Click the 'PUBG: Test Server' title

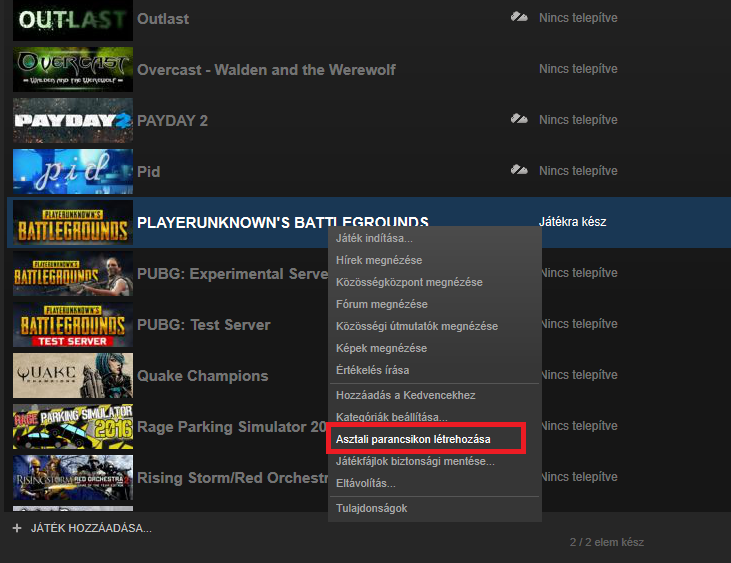pos(204,325)
